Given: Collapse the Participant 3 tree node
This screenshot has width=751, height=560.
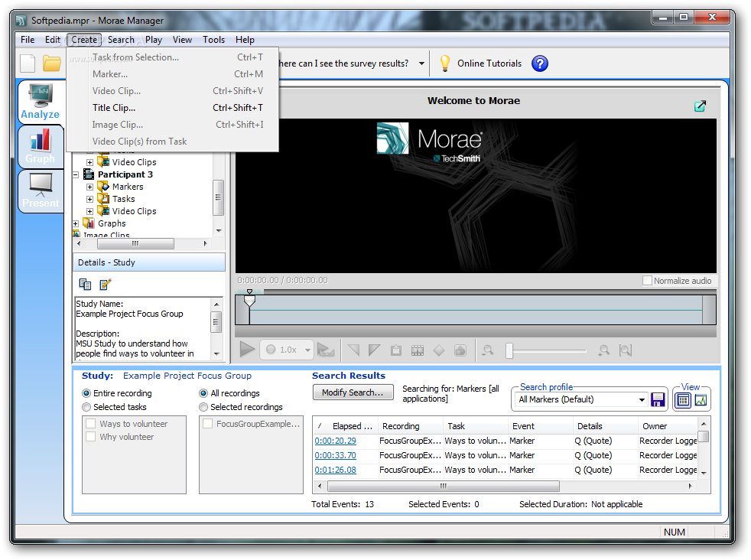Looking at the screenshot, I should tap(76, 175).
